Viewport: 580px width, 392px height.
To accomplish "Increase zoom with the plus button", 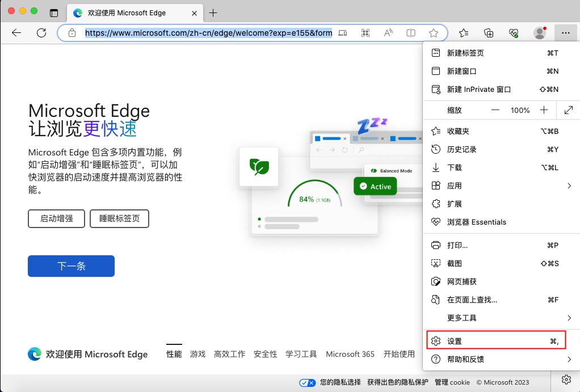I will point(544,110).
